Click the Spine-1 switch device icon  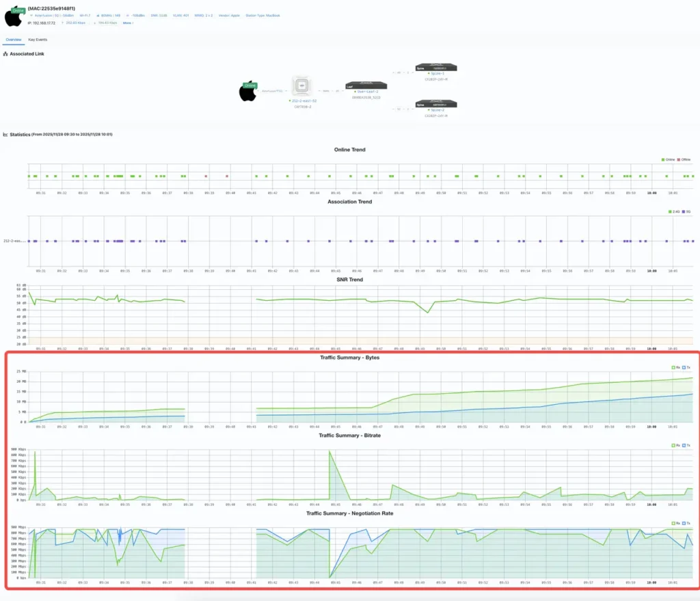pos(435,66)
